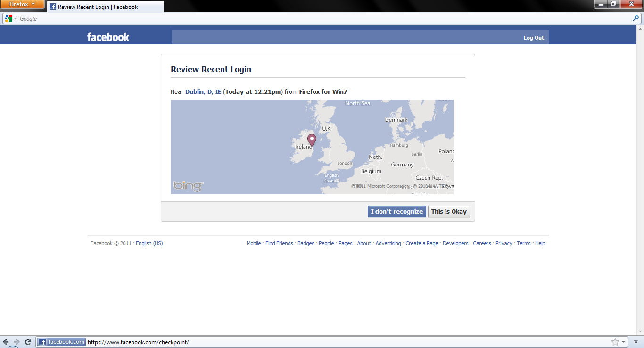Click the forward navigation arrow
Screen dimensions: 644x348
coord(17,342)
